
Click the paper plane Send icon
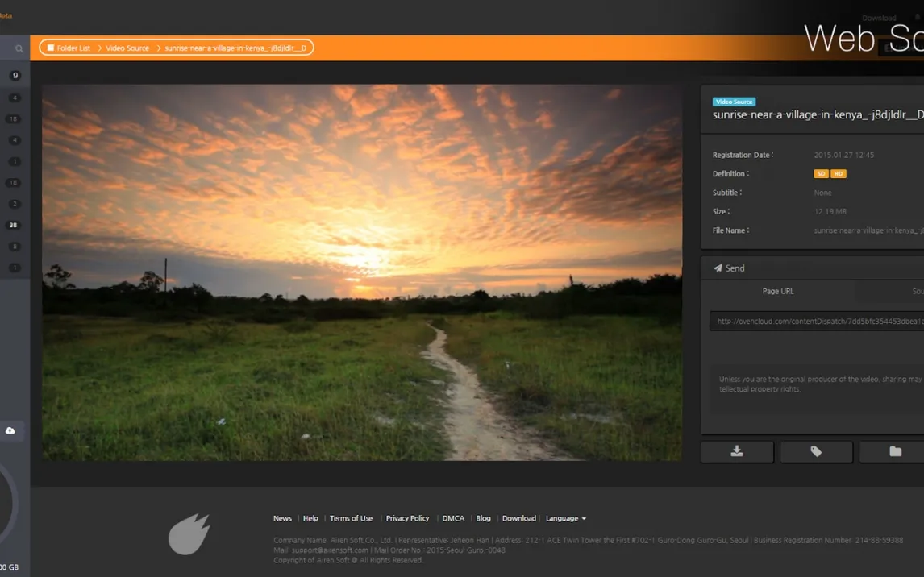(x=718, y=268)
